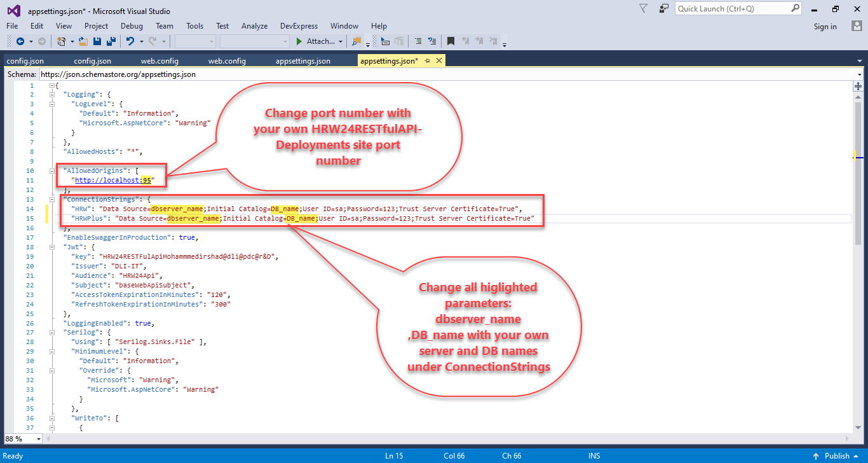Open the feedback icon beside Quick Launch
The width and height of the screenshot is (868, 463).
664,8
